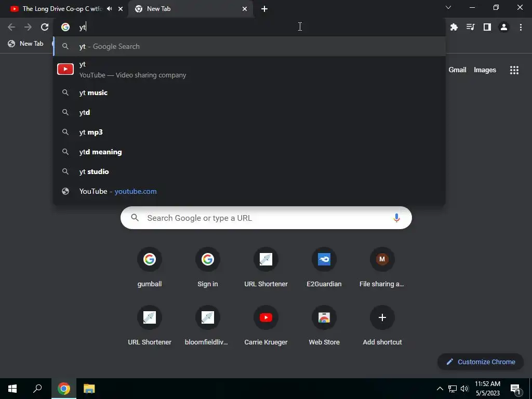
Task: Switch to The Long Drive Co-op tab
Action: (x=63, y=9)
